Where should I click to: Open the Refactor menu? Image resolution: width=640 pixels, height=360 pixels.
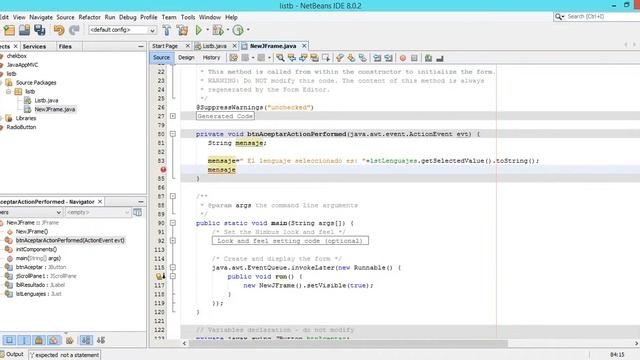point(89,17)
